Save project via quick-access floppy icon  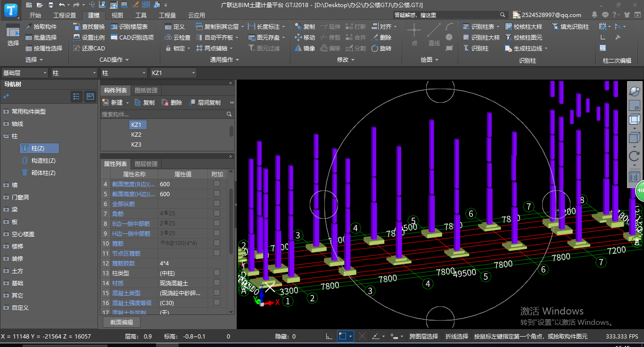(50, 5)
